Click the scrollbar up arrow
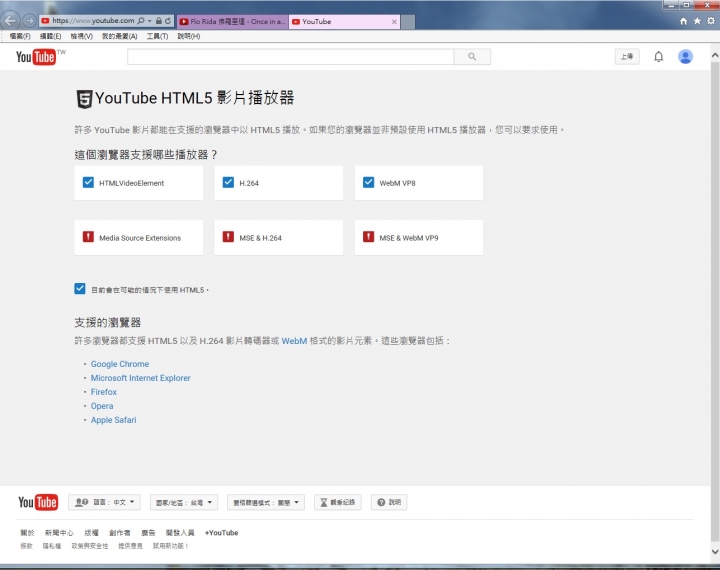 coord(715,55)
